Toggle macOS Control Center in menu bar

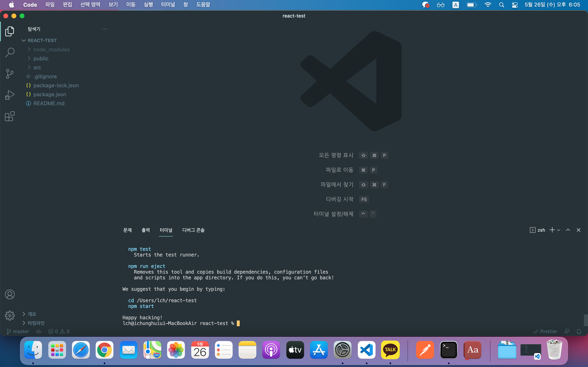pos(515,5)
